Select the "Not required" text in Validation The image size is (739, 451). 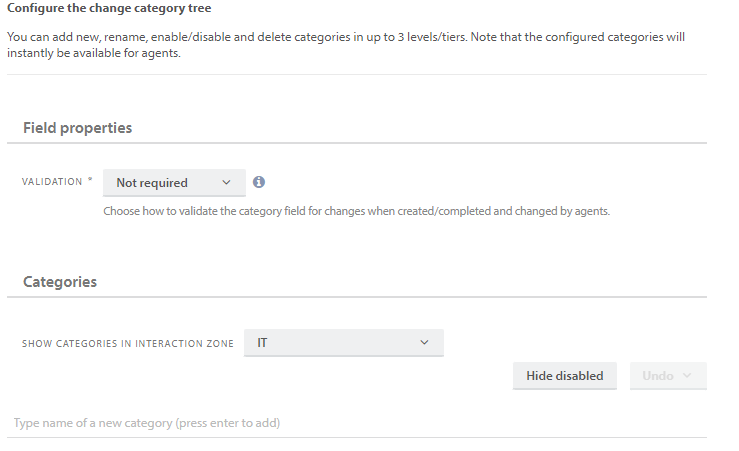pyautogui.click(x=152, y=183)
